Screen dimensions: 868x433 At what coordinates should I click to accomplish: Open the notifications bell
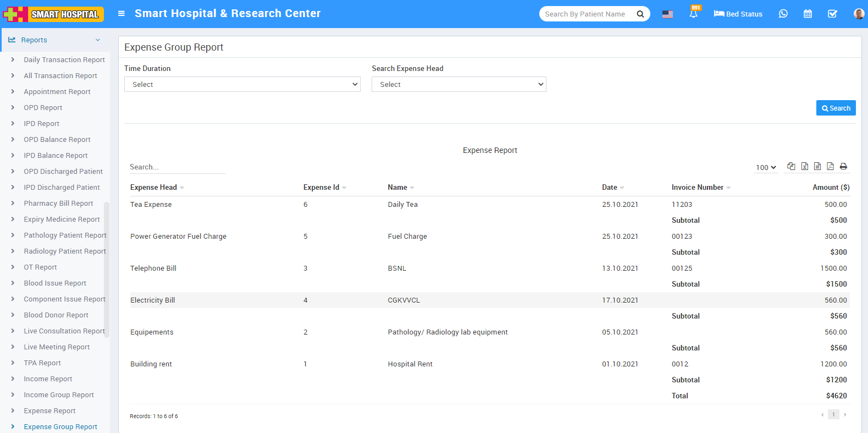coord(693,14)
